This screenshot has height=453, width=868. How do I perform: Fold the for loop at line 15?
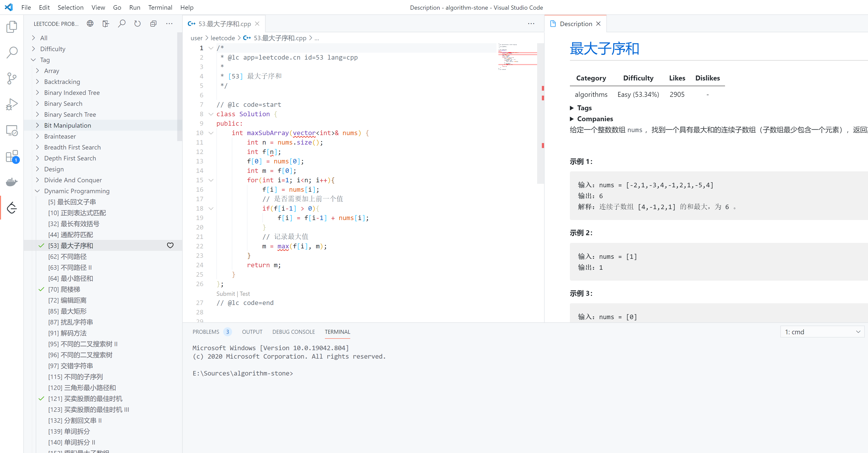[211, 180]
